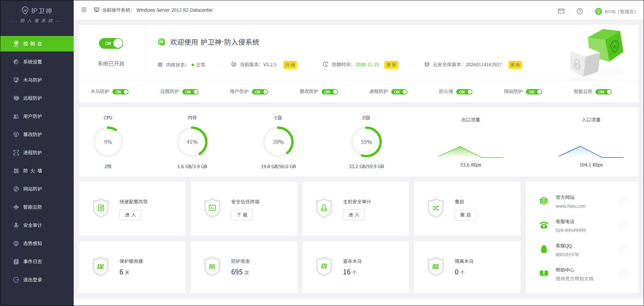This screenshot has height=306, width=644.
Task: Click the secure terminal shield icon
Action: [212, 208]
